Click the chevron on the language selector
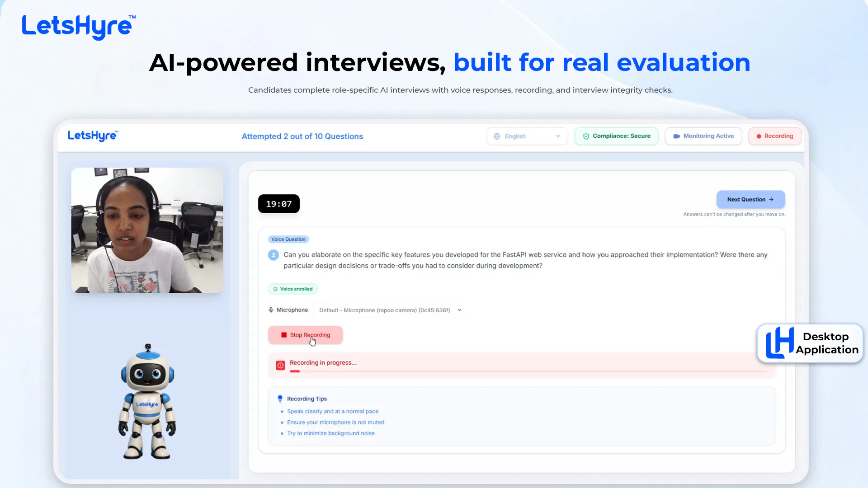The width and height of the screenshot is (868, 488). pyautogui.click(x=558, y=136)
